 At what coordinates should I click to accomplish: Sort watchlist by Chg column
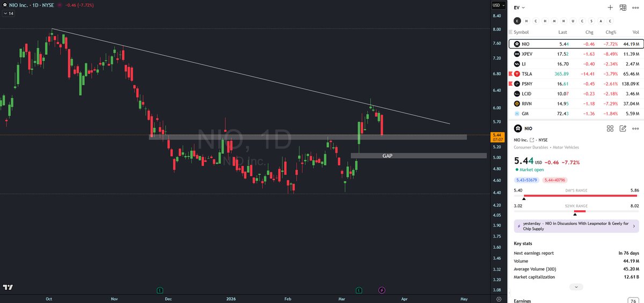point(588,33)
